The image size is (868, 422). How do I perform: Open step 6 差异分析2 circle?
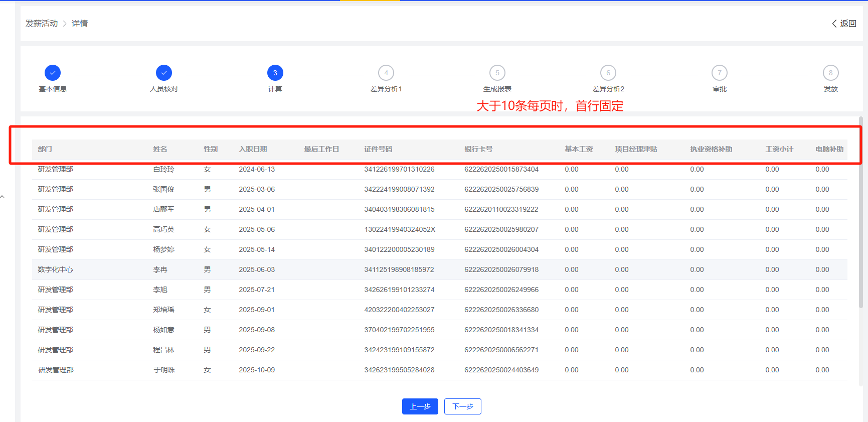[608, 73]
